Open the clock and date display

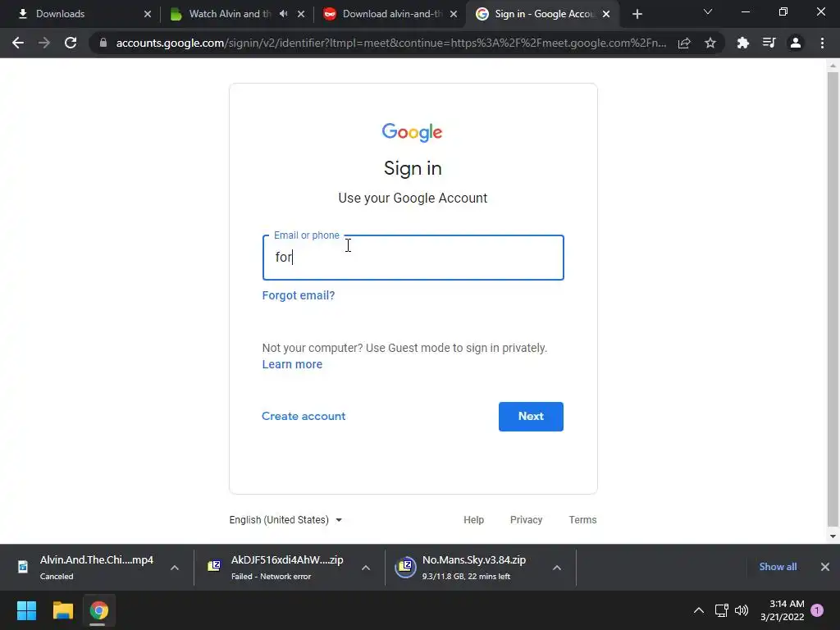pos(782,610)
